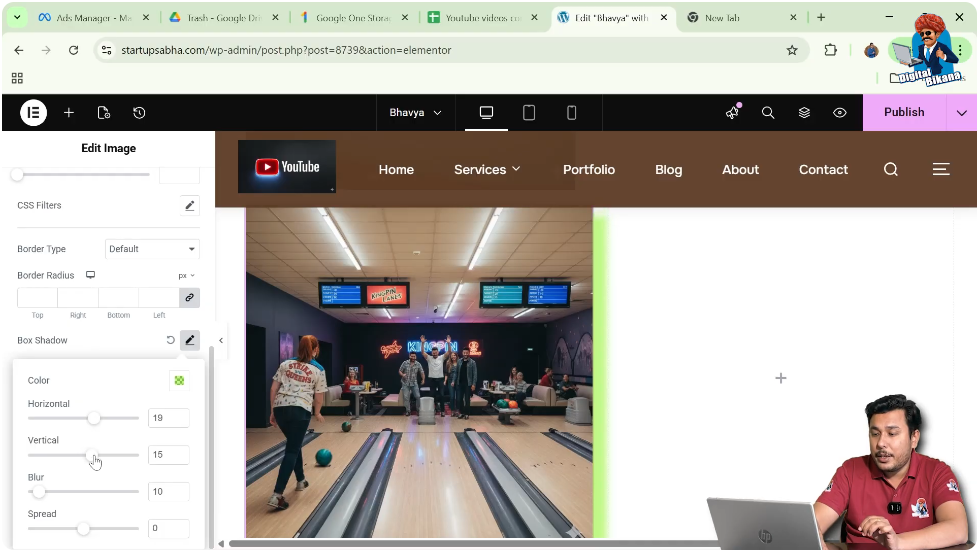Toggle the Box Shadow edit popover

pos(190,340)
